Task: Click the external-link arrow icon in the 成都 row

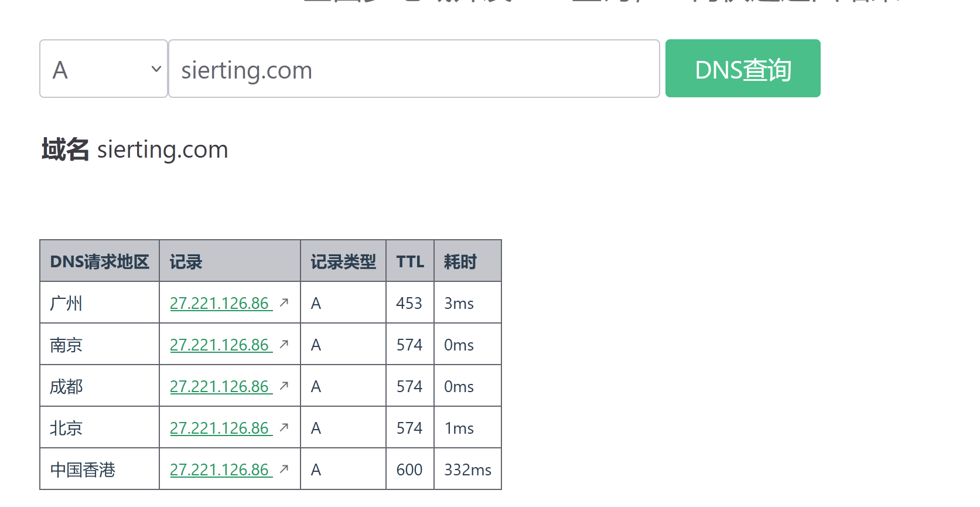Action: pyautogui.click(x=284, y=386)
